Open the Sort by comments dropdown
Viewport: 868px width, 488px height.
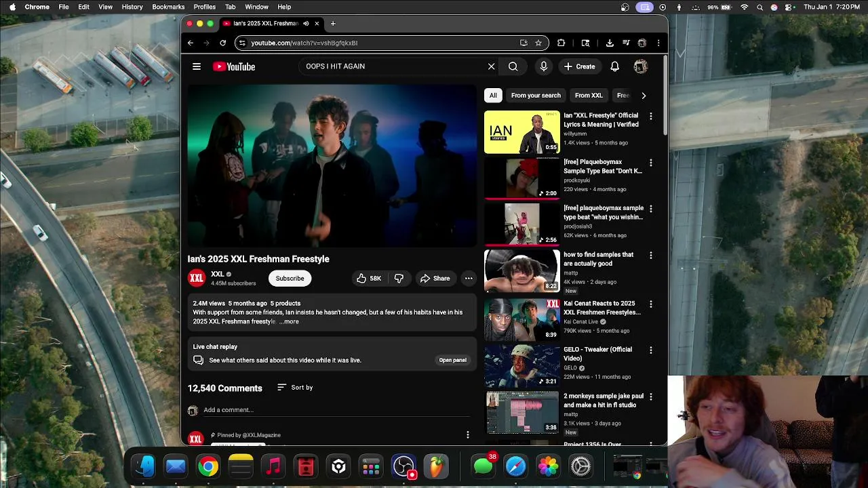[295, 388]
